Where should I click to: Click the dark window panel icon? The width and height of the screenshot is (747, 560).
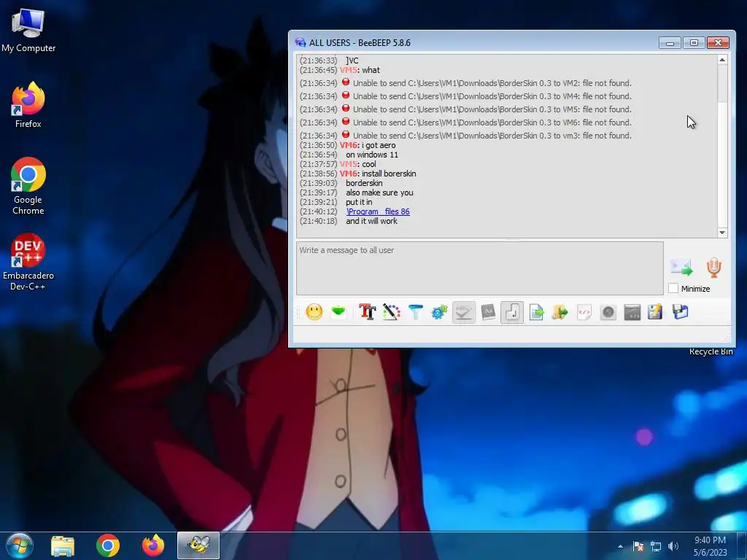coord(632,312)
